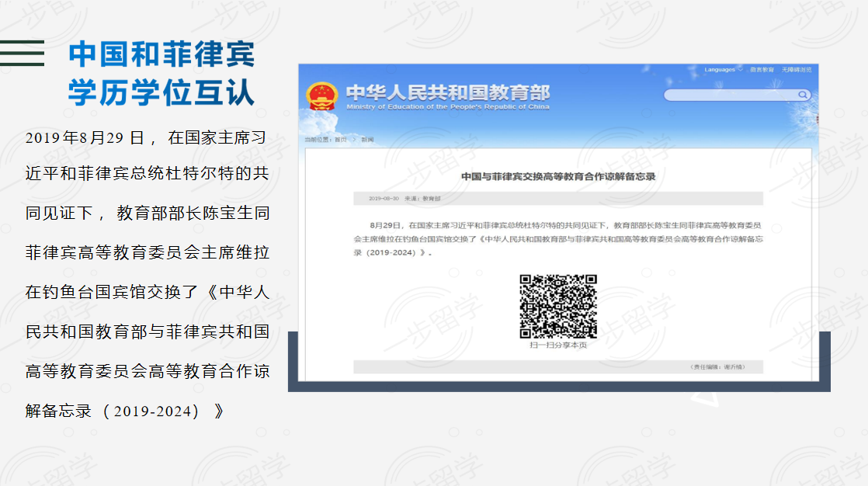This screenshot has width=868, height=486.
Task: Click the search magnifier icon
Action: [802, 95]
